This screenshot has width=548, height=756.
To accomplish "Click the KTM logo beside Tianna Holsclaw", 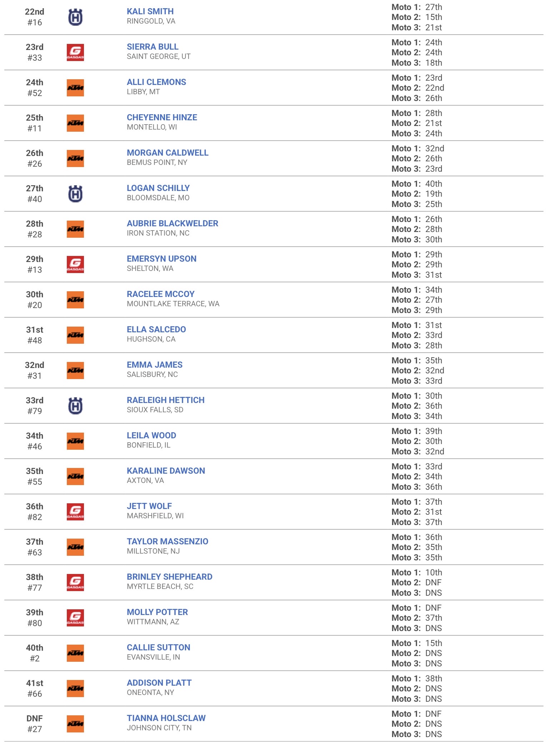I will [75, 724].
